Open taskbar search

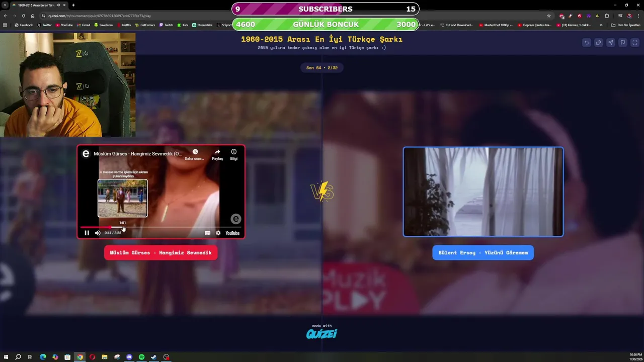(18, 357)
